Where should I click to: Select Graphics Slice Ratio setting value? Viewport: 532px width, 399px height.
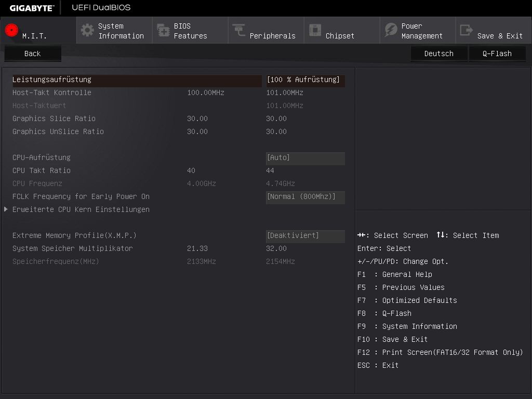[x=276, y=119]
